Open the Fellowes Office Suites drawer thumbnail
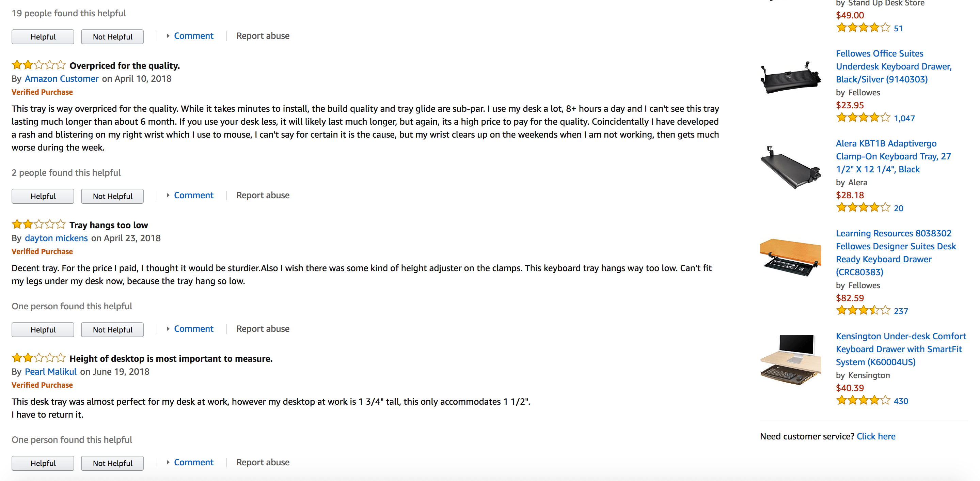The width and height of the screenshot is (980, 481). (x=791, y=78)
